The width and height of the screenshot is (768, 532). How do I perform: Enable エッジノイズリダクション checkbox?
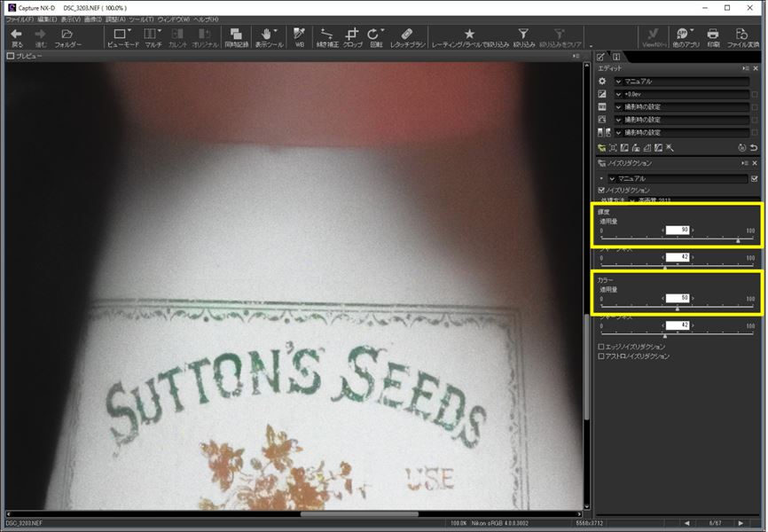(x=601, y=347)
